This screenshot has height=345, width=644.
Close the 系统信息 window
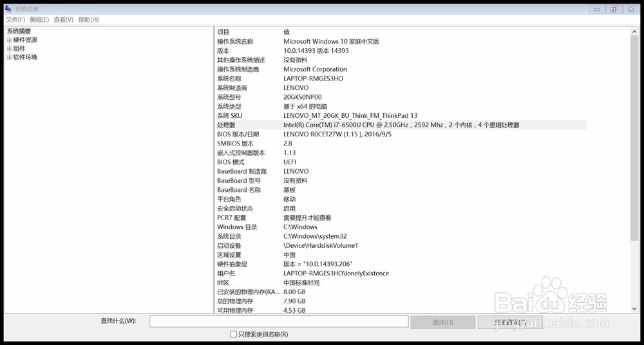pyautogui.click(x=631, y=9)
